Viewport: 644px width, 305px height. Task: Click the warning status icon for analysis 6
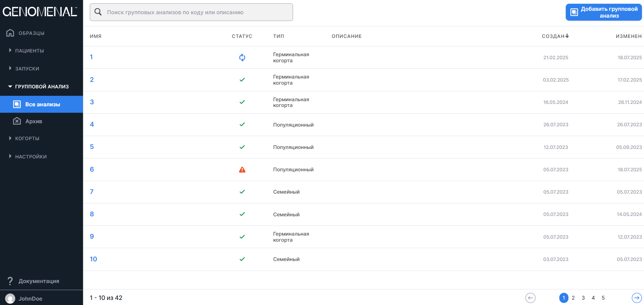pos(242,170)
